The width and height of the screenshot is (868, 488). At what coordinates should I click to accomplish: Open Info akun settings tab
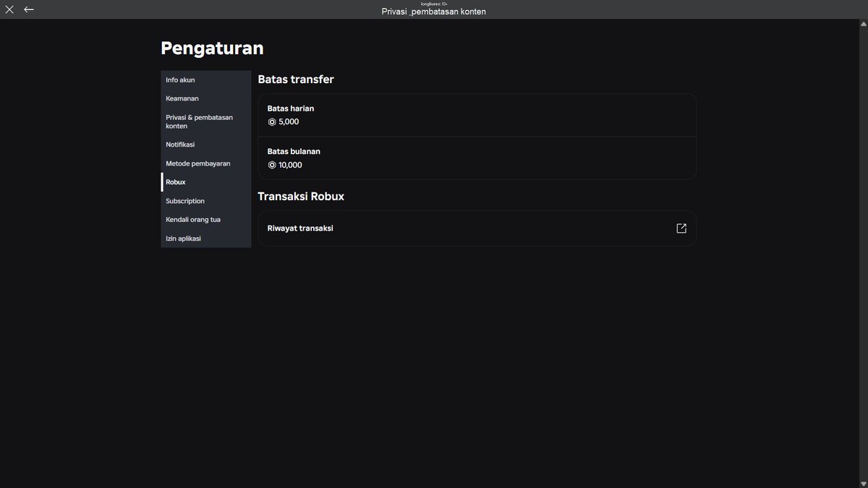coord(206,80)
